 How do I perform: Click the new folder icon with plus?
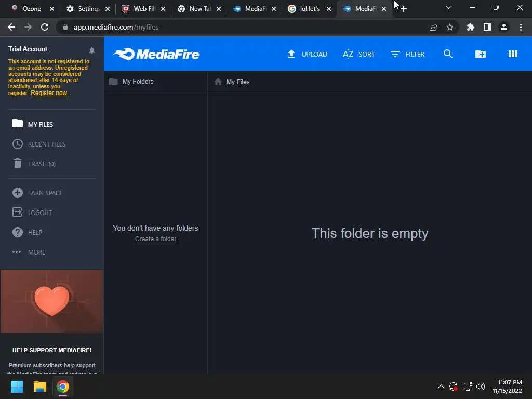coord(480,54)
